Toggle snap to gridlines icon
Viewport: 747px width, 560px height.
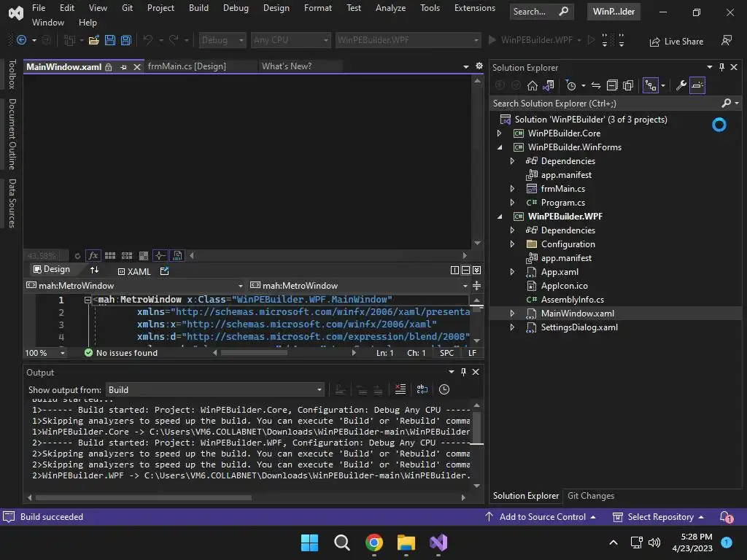tap(127, 256)
